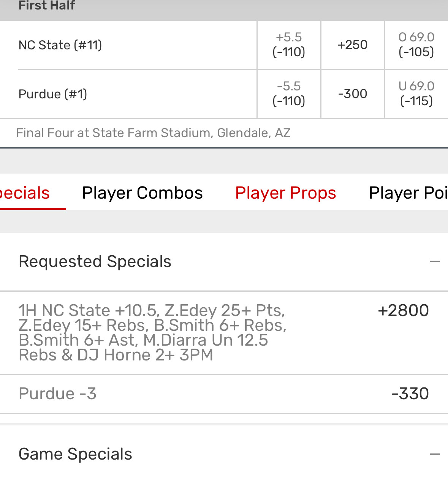Tap the Z.Edey 25+ Pts parlay description
This screenshot has width=448, height=482.
coord(152,333)
